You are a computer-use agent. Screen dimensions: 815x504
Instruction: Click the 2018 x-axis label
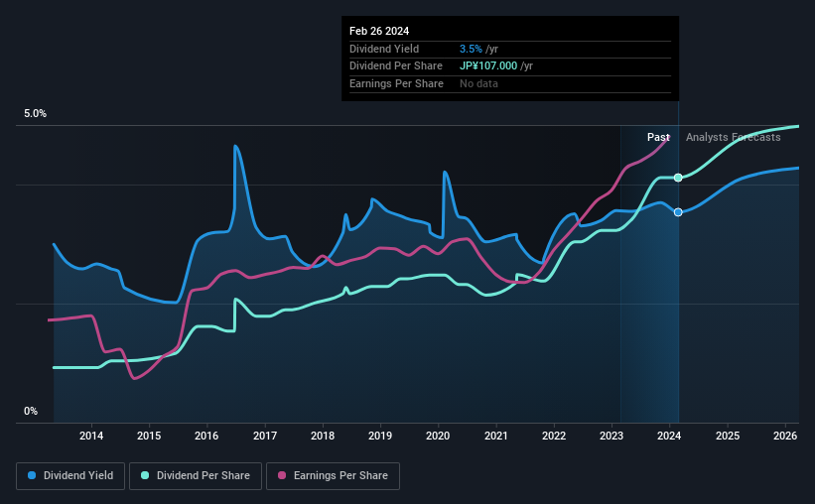[323, 436]
